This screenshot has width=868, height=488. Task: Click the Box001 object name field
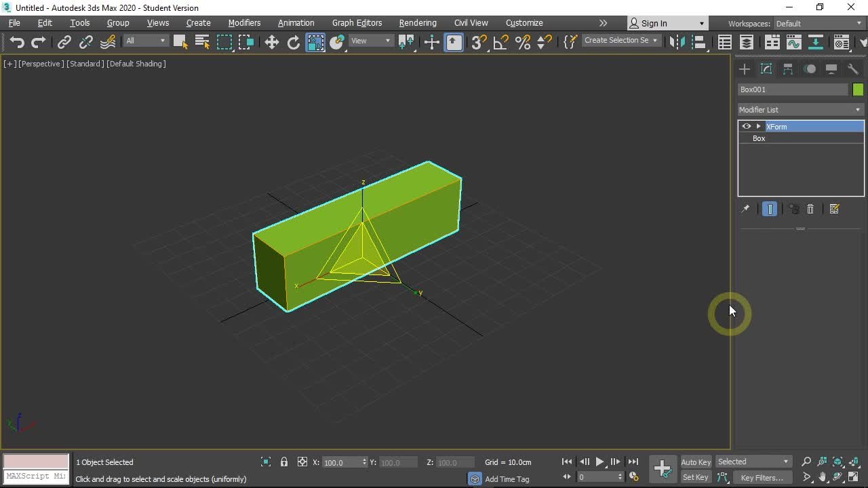[792, 89]
